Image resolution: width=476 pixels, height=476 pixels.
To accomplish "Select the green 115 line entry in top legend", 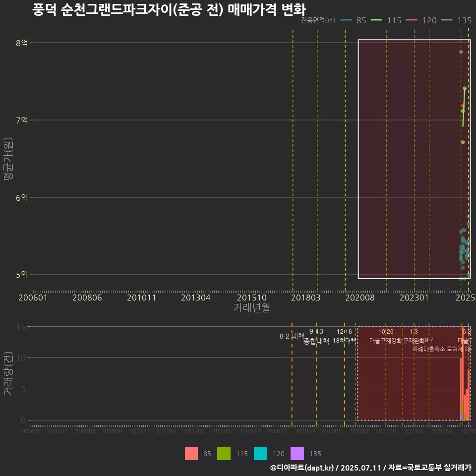I will (386, 20).
